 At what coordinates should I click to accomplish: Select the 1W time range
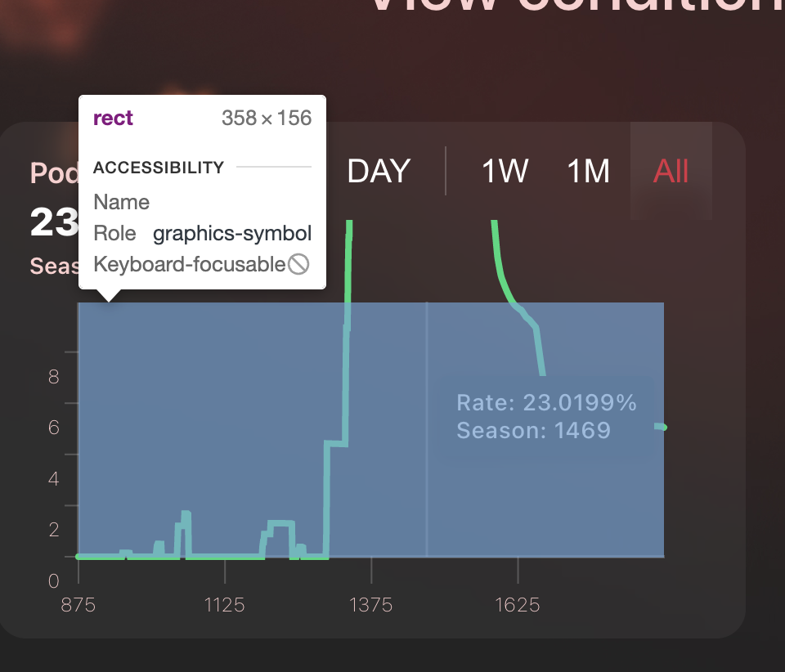(505, 172)
